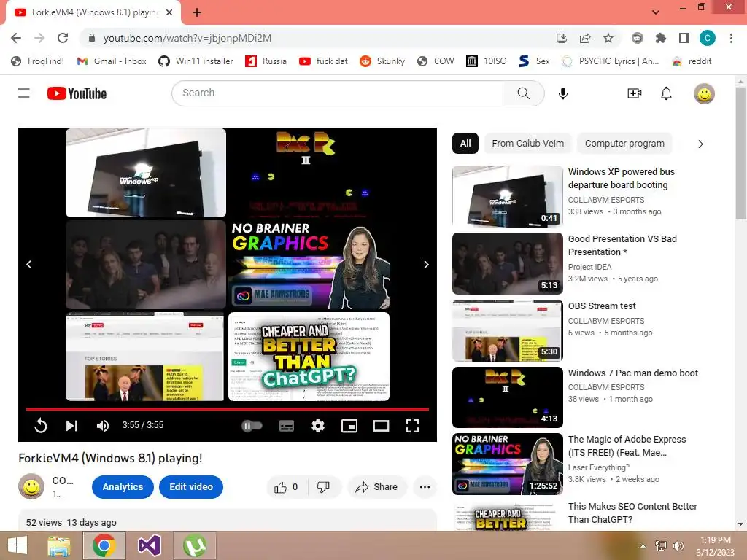Open uTorrent from the taskbar
Viewport: 747px width, 560px height.
195,545
